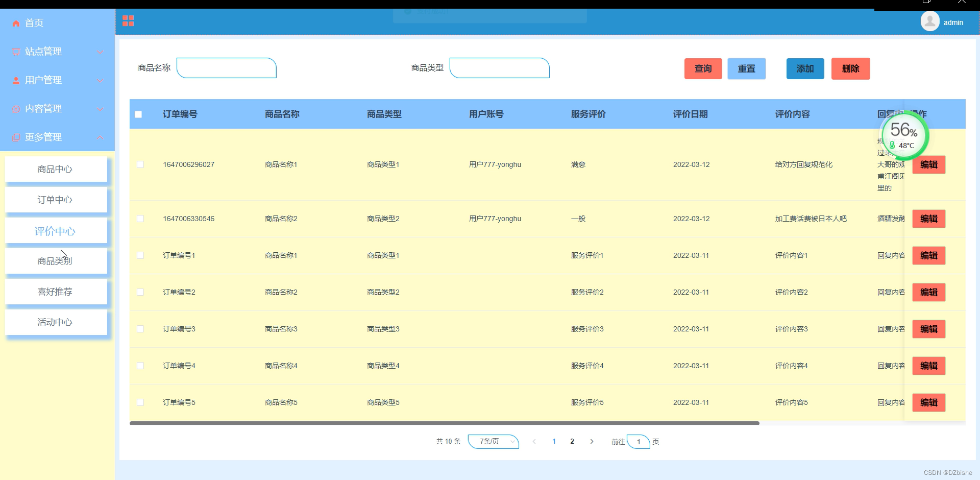
Task: Click the 用户账号 column header
Action: pyautogui.click(x=486, y=114)
